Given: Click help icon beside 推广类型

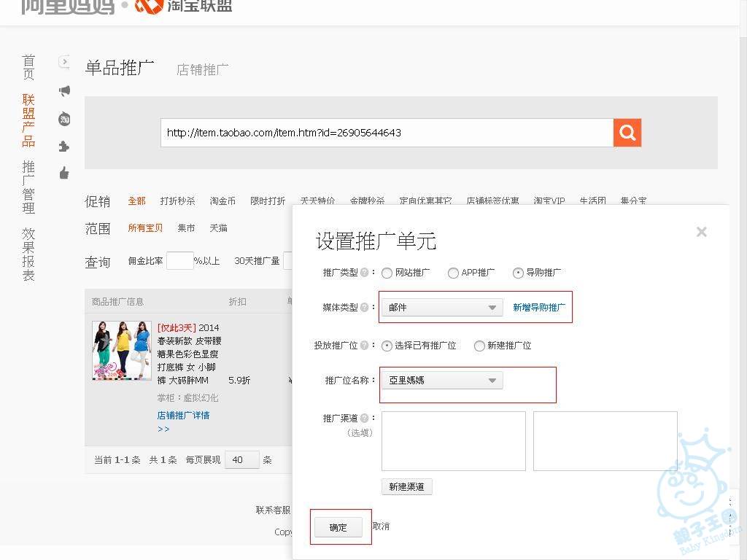Looking at the screenshot, I should click(365, 273).
